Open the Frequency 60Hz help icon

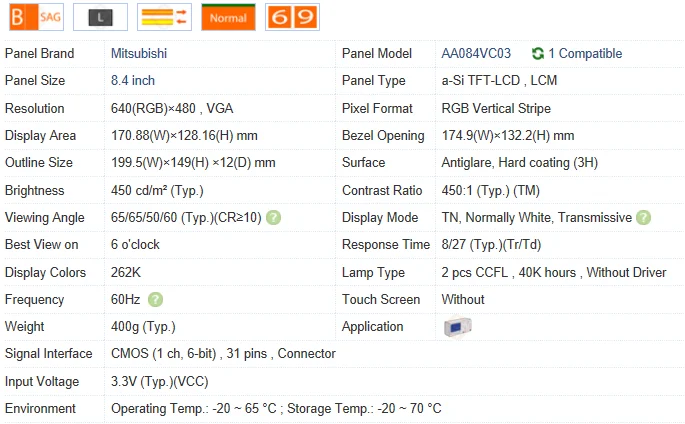(155, 300)
